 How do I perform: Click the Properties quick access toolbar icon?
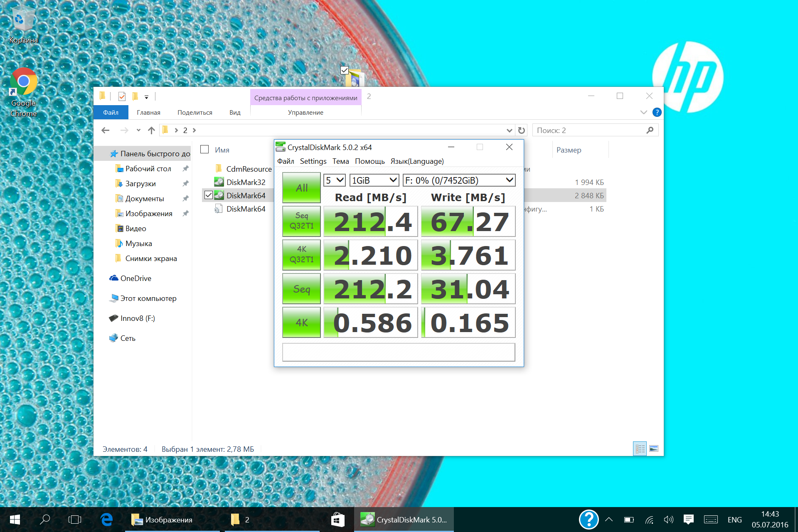tap(122, 96)
